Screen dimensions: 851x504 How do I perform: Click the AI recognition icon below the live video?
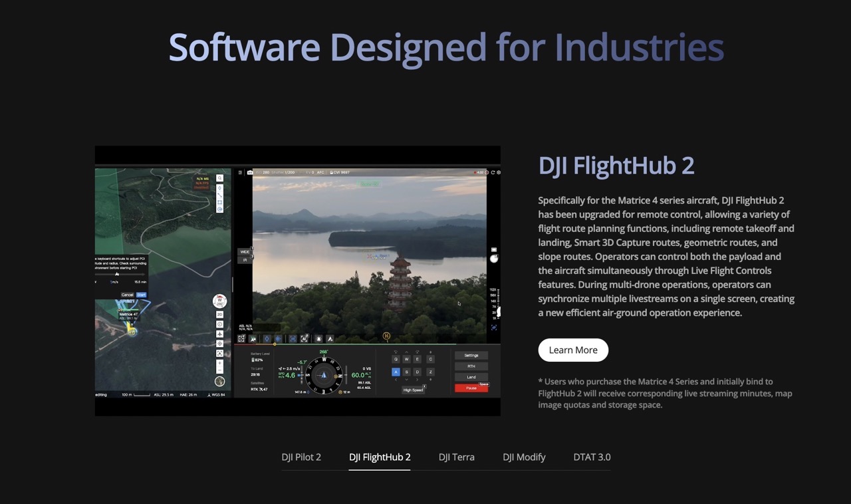pos(304,339)
